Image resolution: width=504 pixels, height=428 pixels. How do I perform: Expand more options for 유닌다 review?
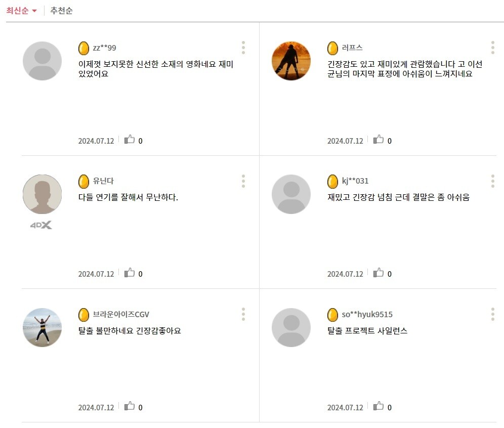[x=243, y=181]
